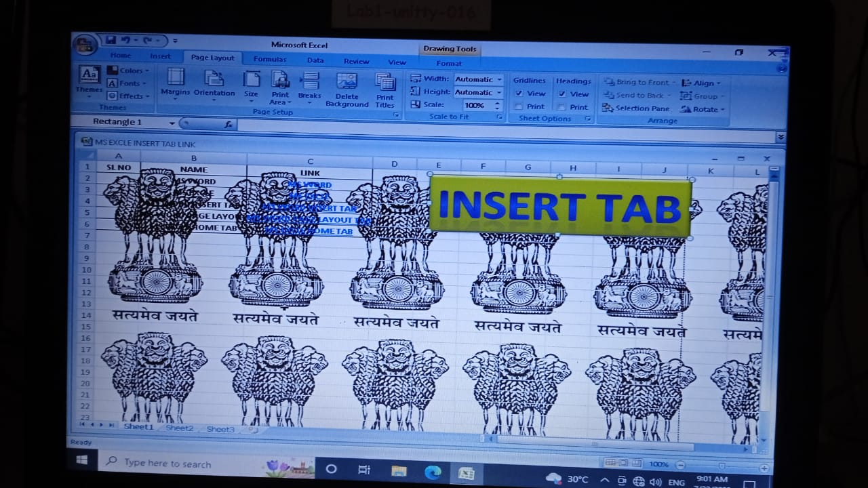Expand the Height Automatic dropdown
Screen dimensions: 868x488
tap(499, 93)
